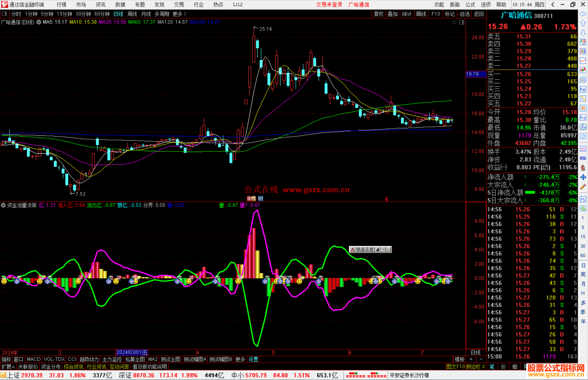The image size is (588, 380).
Task: Click the 复权 button in chart toolbar
Action: [379, 14]
